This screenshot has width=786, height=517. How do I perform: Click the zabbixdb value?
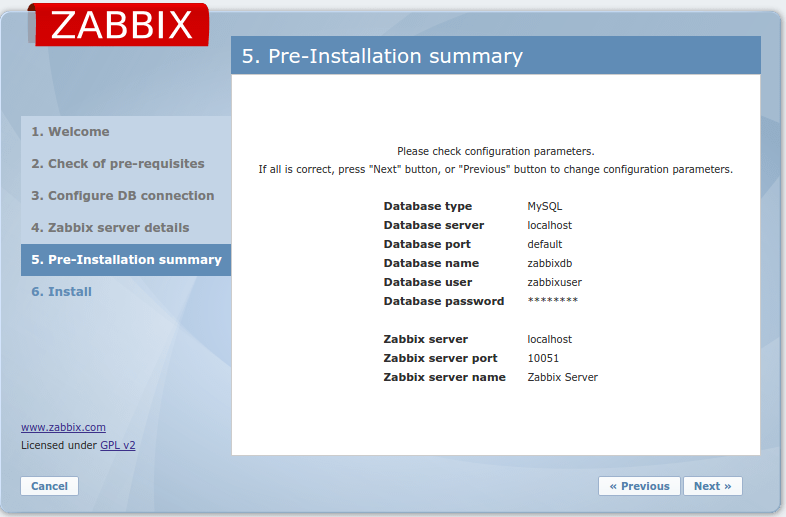[x=549, y=263]
